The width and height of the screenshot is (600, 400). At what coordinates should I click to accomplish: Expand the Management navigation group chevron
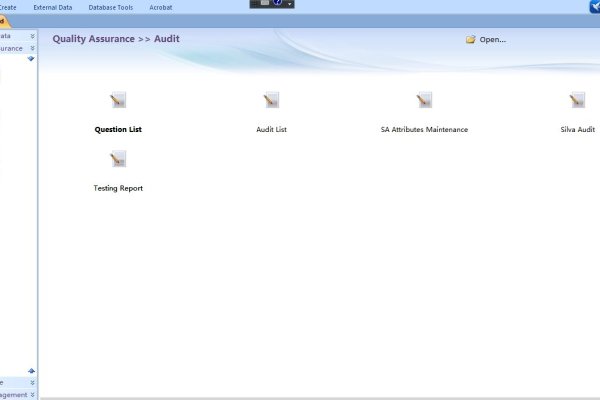33,395
